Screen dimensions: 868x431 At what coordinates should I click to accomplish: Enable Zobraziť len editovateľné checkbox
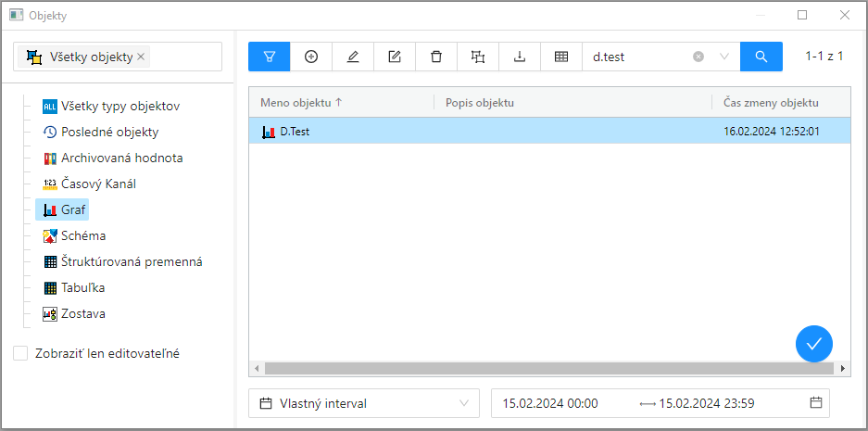point(20,353)
